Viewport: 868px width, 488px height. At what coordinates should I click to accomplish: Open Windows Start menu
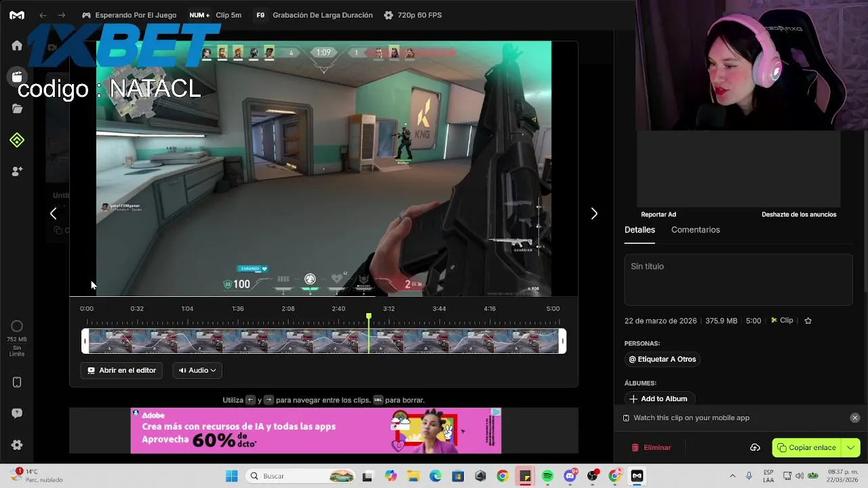231,476
